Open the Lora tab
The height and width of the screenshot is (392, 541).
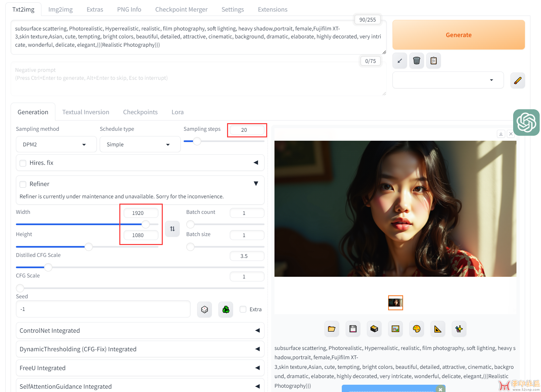pos(177,112)
